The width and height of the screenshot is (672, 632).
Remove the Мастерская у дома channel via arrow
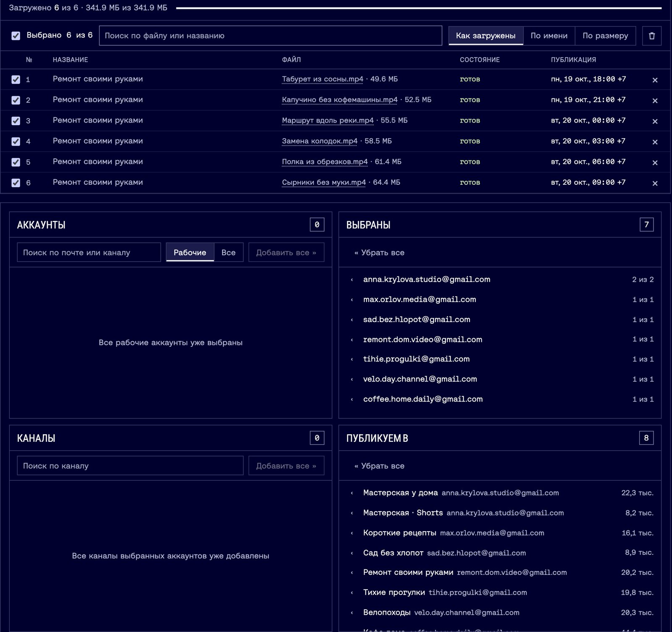[352, 493]
